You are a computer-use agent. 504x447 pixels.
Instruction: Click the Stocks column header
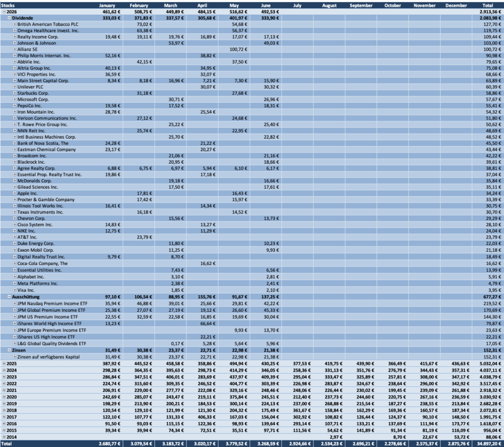pos(8,5)
